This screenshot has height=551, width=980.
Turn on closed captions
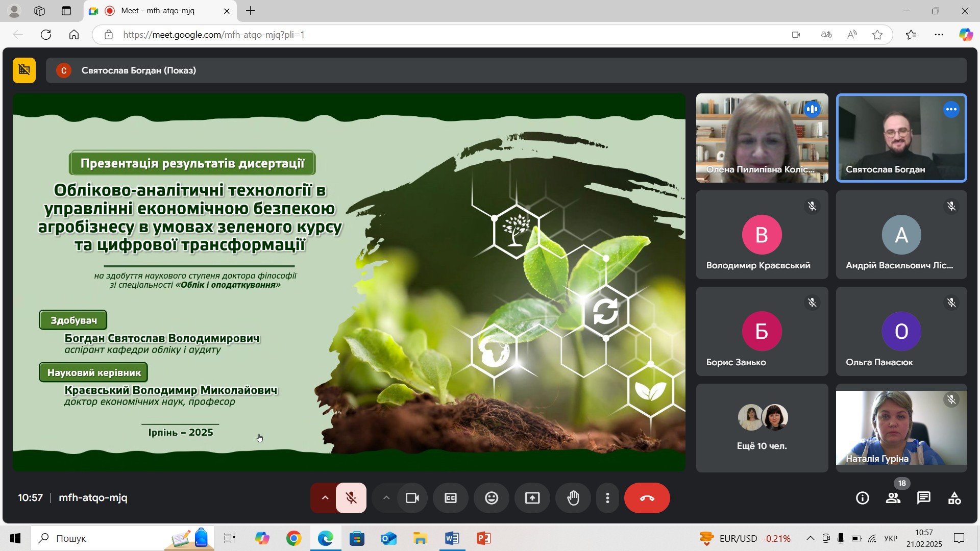(451, 498)
